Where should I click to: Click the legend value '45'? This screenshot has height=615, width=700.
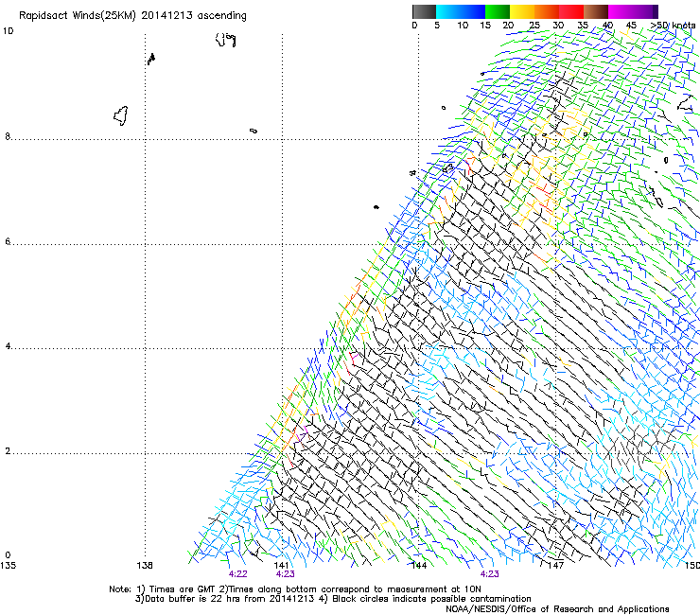click(x=631, y=26)
